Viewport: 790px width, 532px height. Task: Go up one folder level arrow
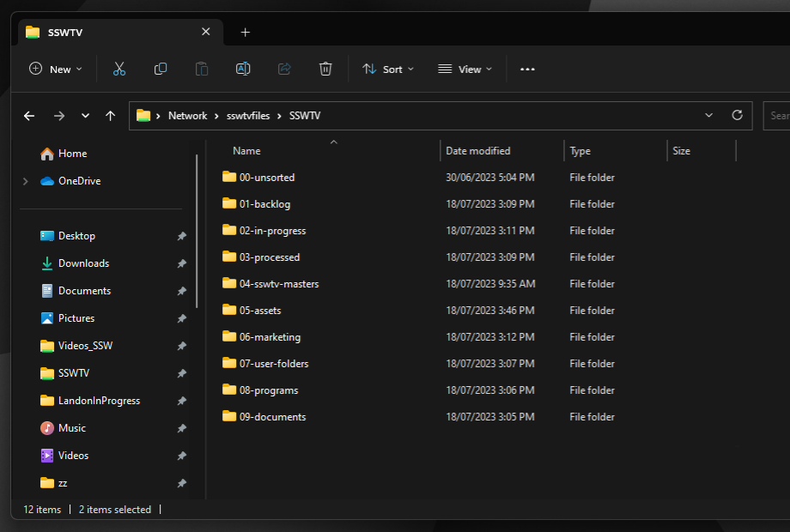[110, 116]
